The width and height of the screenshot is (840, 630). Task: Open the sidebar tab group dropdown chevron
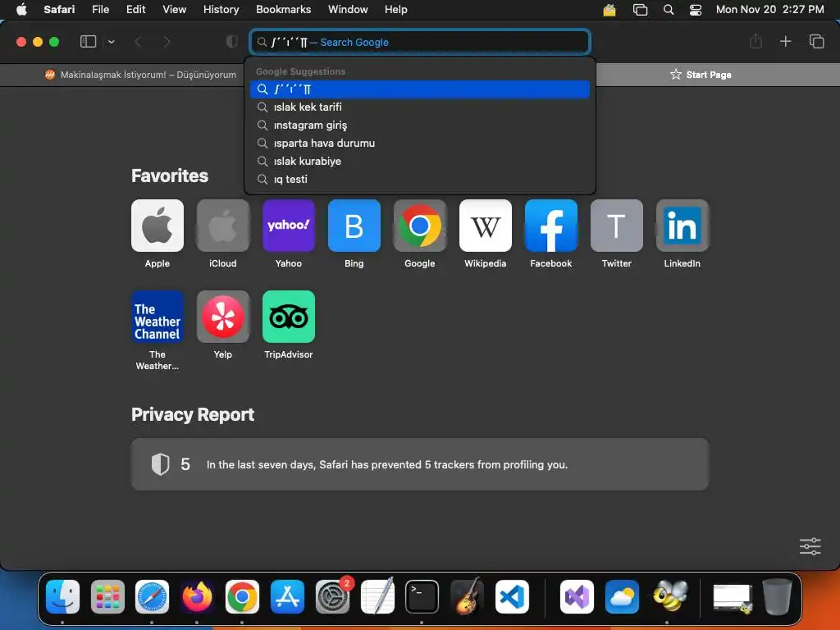pos(111,42)
